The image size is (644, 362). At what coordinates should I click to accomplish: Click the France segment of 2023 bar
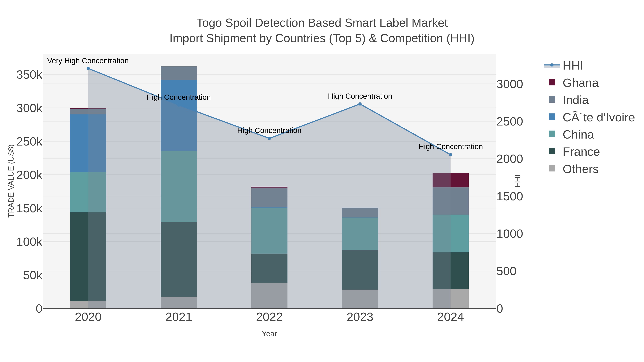[360, 270]
